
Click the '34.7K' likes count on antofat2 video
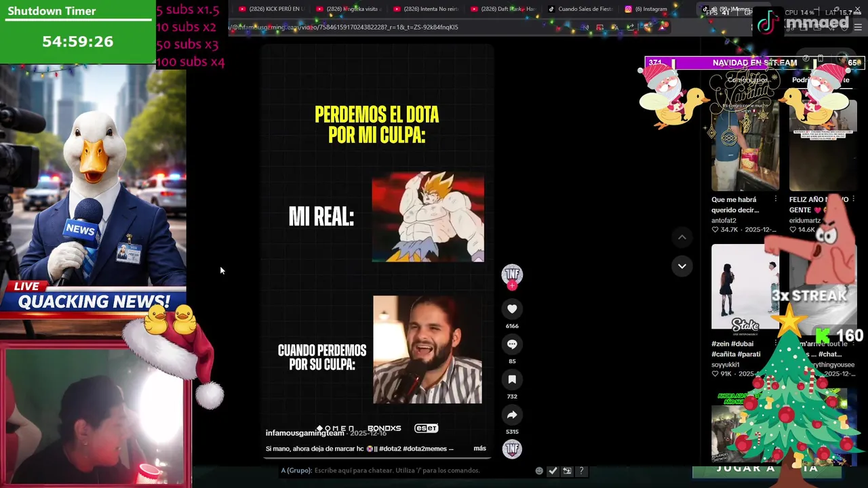coord(729,230)
